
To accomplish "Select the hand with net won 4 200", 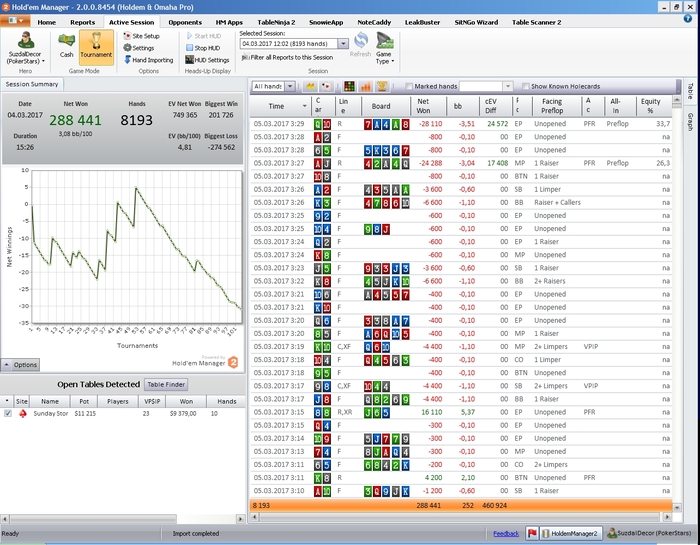I will pyautogui.click(x=461, y=478).
